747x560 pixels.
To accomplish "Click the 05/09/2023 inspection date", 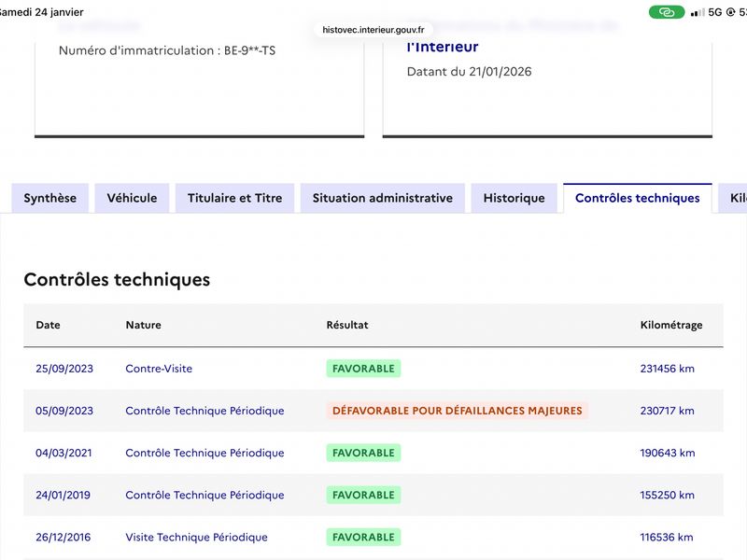I will point(64,411).
